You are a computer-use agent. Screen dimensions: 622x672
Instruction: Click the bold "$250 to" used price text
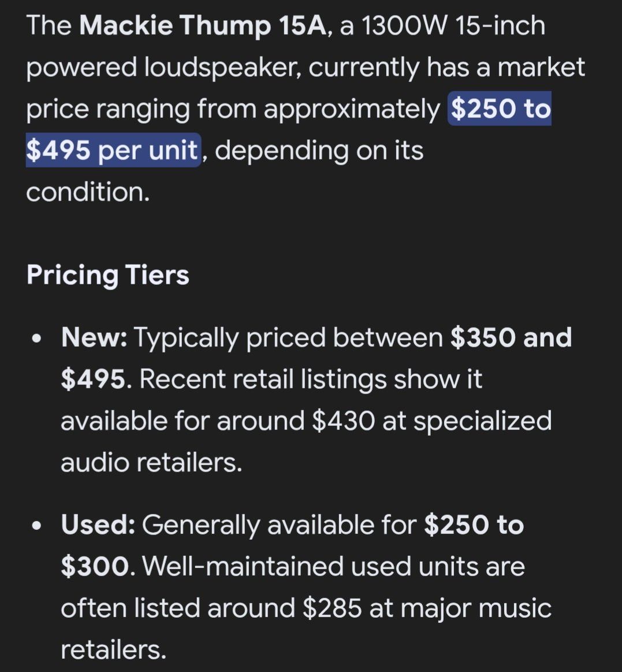coord(474,525)
